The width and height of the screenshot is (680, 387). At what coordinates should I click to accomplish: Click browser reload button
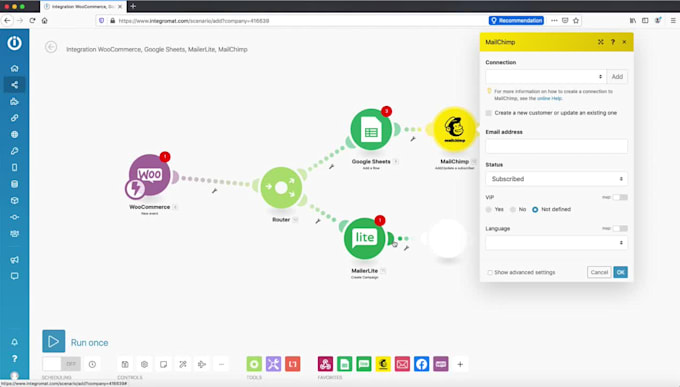tap(32, 20)
